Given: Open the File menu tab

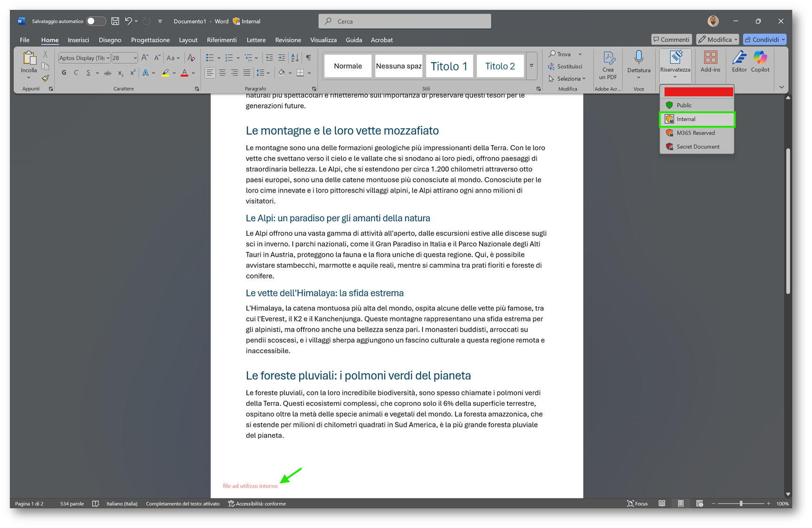Looking at the screenshot, I should pos(24,40).
